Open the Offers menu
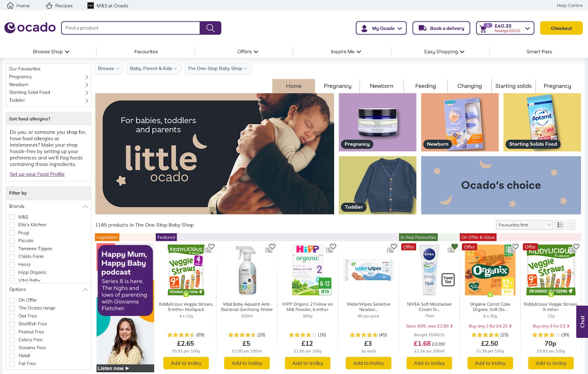 click(x=247, y=51)
